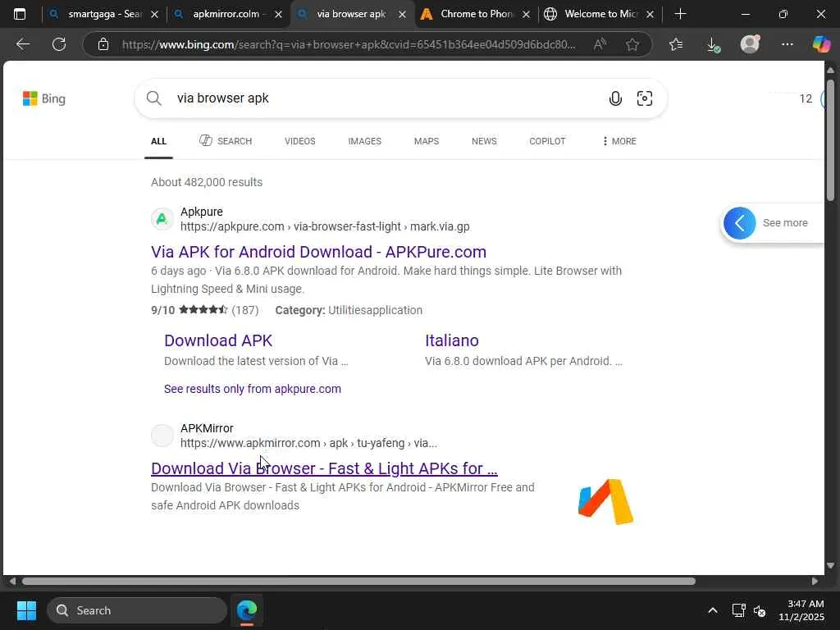
Task: Expand the MORE search options menu
Action: (619, 141)
